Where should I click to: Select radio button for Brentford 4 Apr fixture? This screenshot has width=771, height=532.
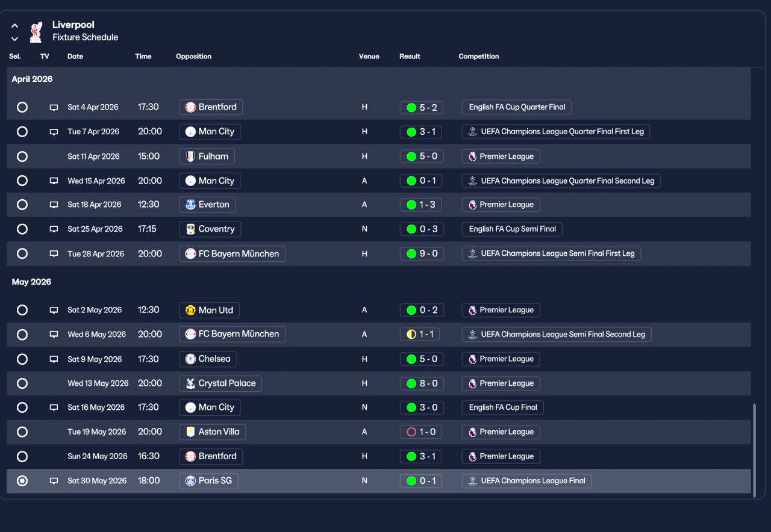22,107
